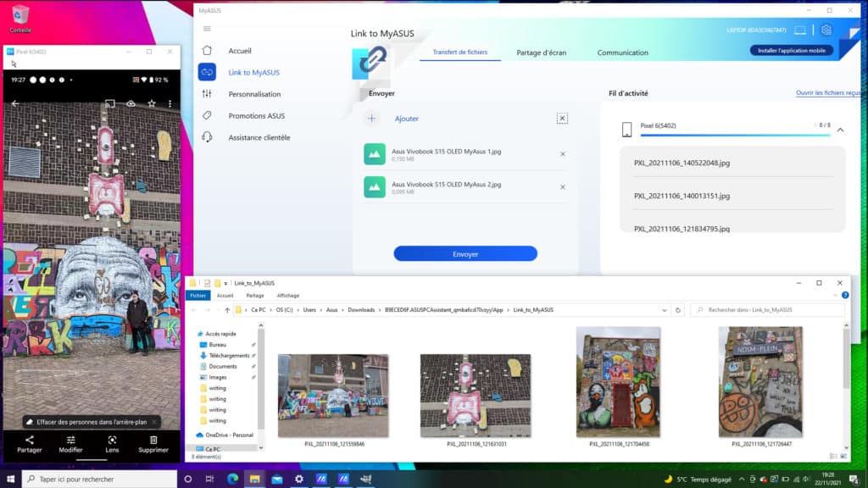The image size is (868, 488).
Task: Select Images in navigation pane
Action: tap(218, 377)
